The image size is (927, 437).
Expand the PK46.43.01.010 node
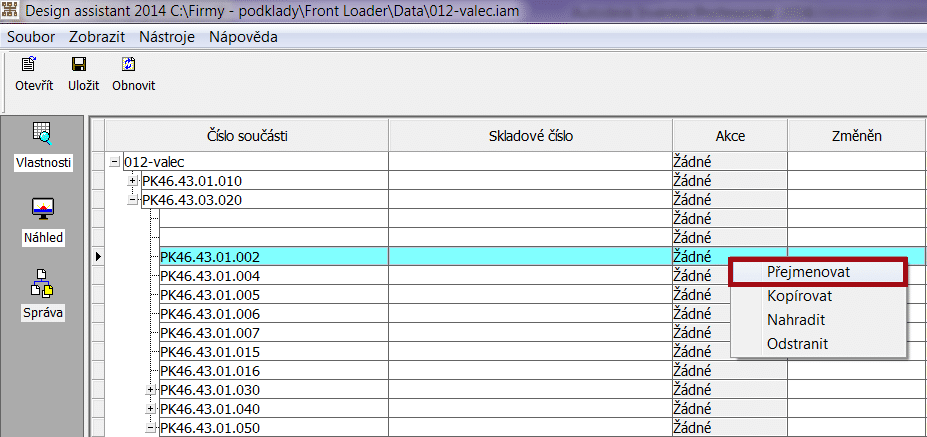click(134, 181)
